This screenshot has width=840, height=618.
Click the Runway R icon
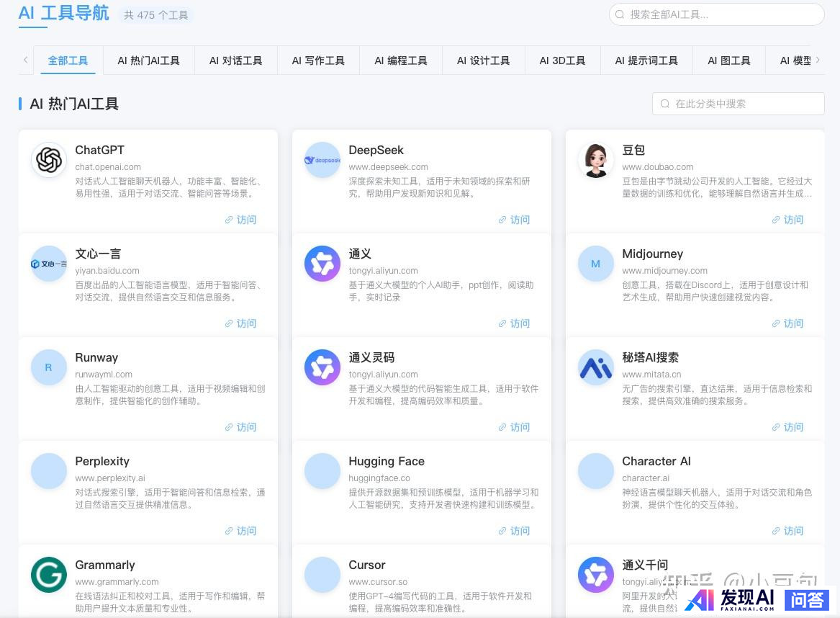tap(49, 367)
